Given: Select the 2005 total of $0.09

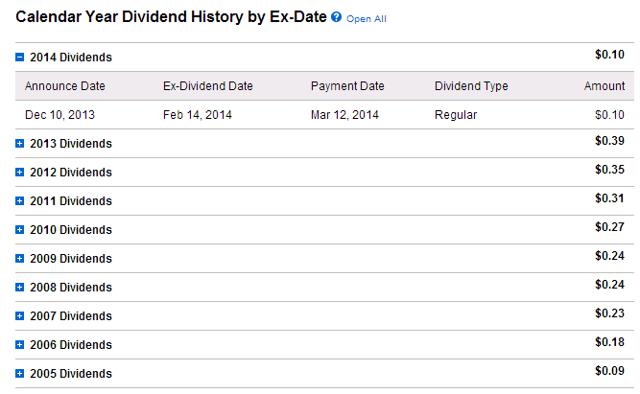Looking at the screenshot, I should pos(609,371).
